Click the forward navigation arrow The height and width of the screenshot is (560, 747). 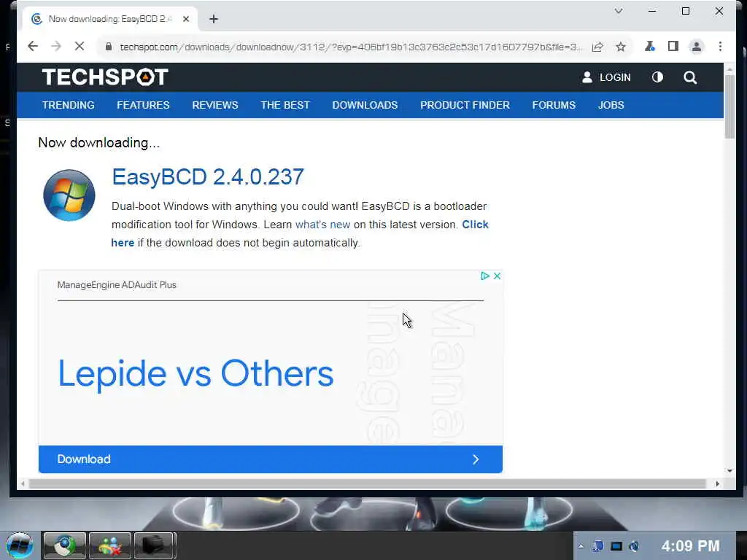[x=56, y=46]
